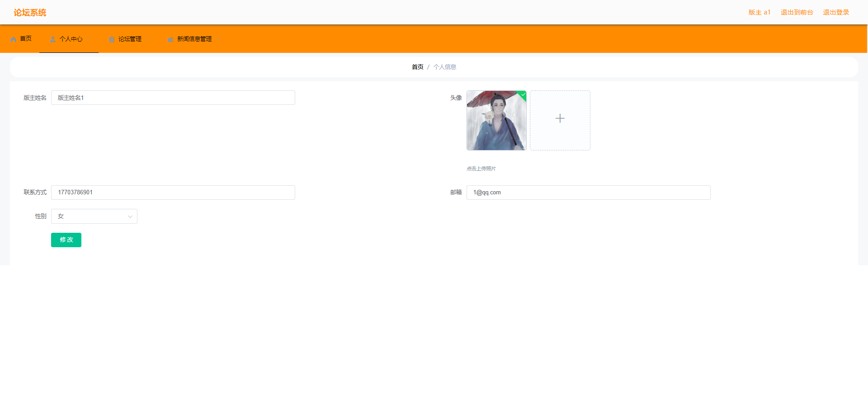This screenshot has width=868, height=414.
Task: Click the clipboard icon beside 论坛管理
Action: click(112, 39)
